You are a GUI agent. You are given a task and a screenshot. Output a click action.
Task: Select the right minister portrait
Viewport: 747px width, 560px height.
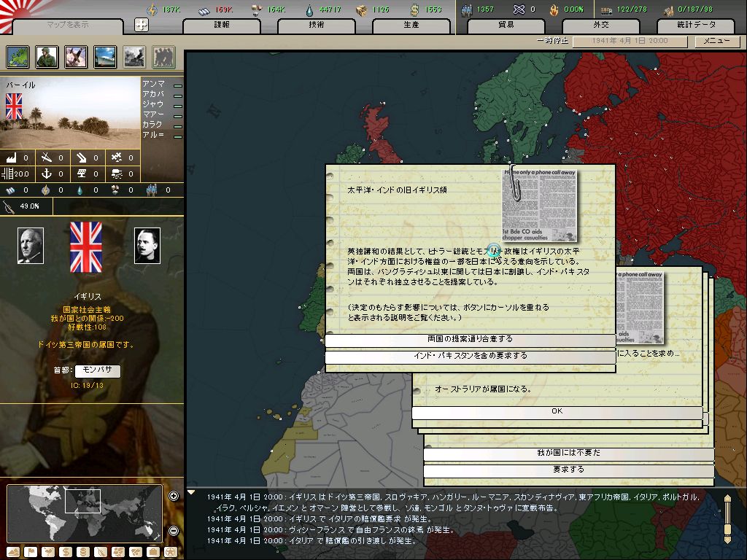[x=147, y=246]
